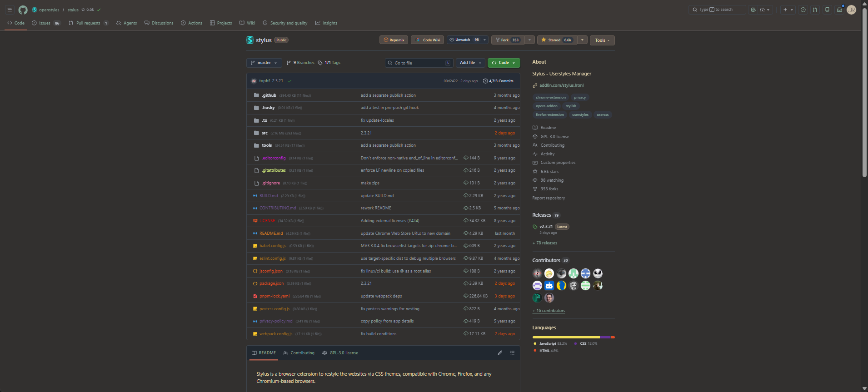Open the Add file dropdown

point(470,63)
